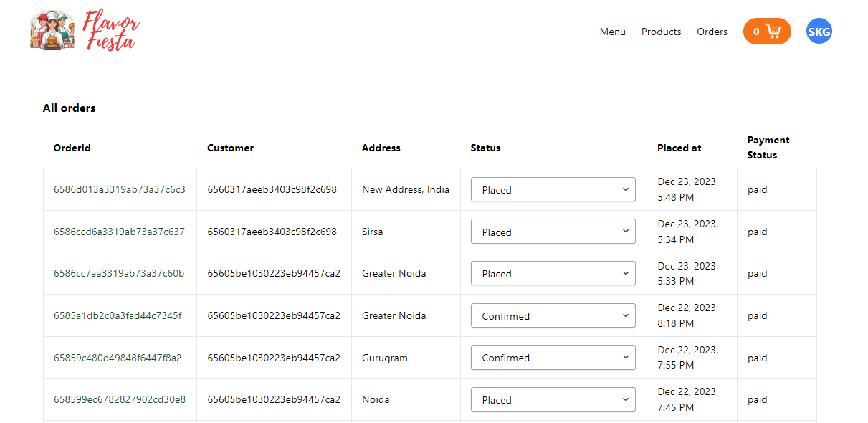Open status dropdown for the Gurugram order

pyautogui.click(x=553, y=358)
